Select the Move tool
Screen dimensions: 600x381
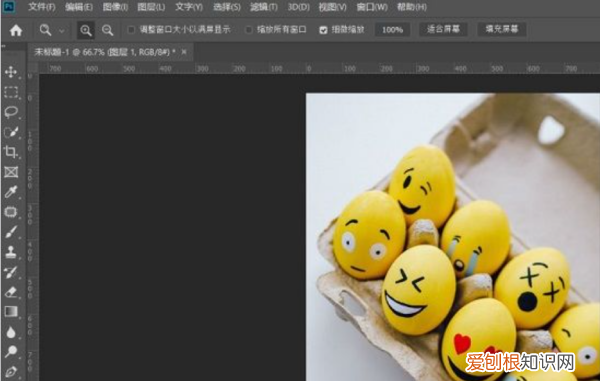pyautogui.click(x=11, y=72)
